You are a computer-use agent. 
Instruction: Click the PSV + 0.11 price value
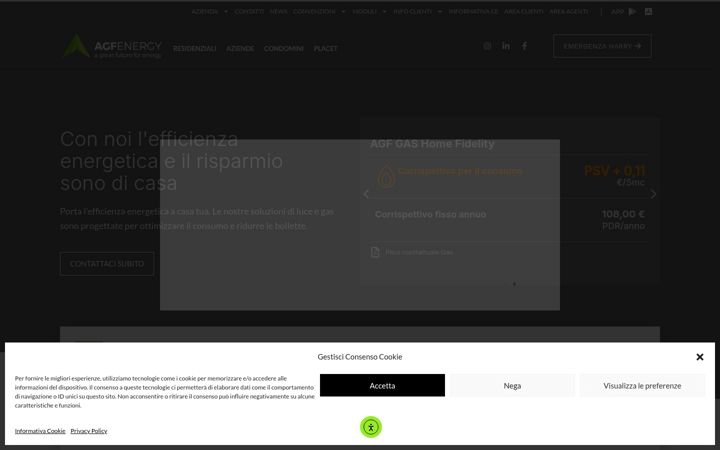[614, 171]
